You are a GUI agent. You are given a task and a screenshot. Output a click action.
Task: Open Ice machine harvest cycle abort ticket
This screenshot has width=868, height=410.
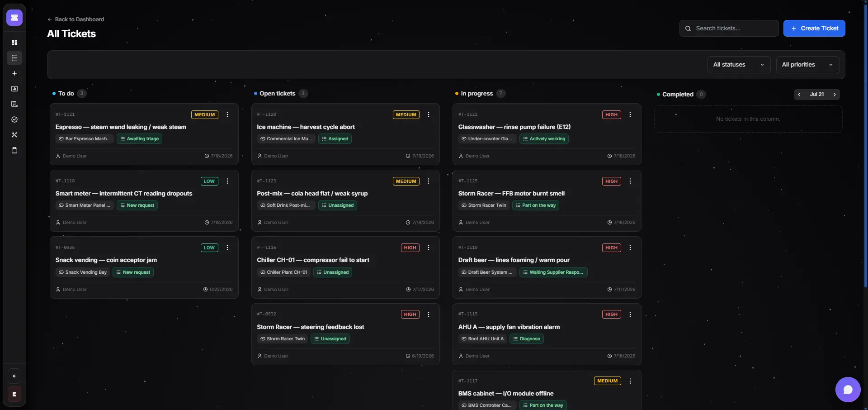click(306, 127)
